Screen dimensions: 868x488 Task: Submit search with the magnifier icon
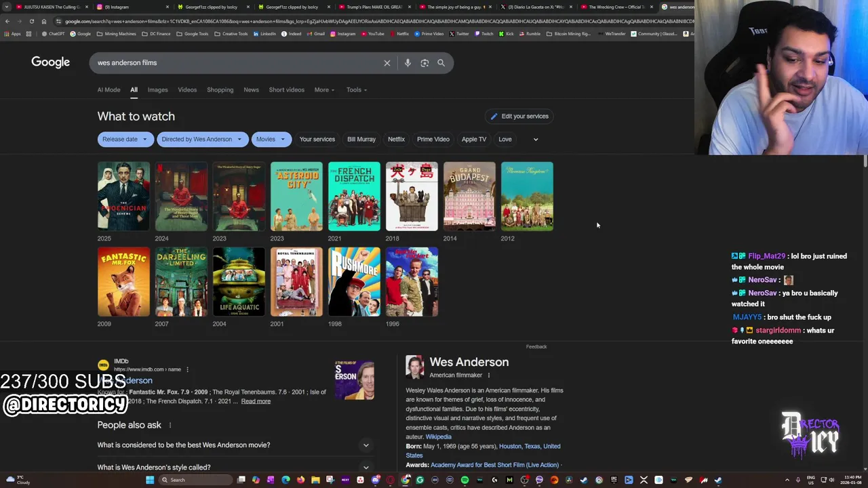(441, 63)
